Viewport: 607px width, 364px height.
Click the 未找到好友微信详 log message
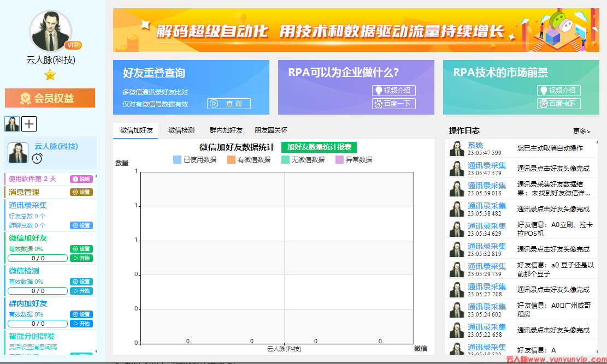(555, 188)
